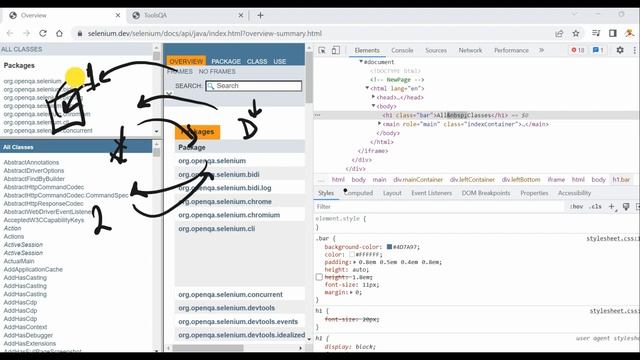
Task: Collapse the body node
Action: [x=373, y=106]
